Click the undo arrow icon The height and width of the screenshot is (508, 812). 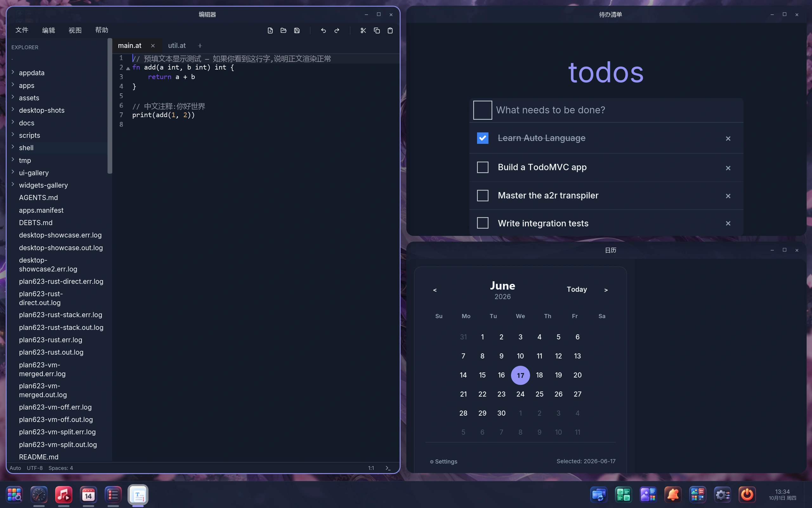(x=324, y=30)
